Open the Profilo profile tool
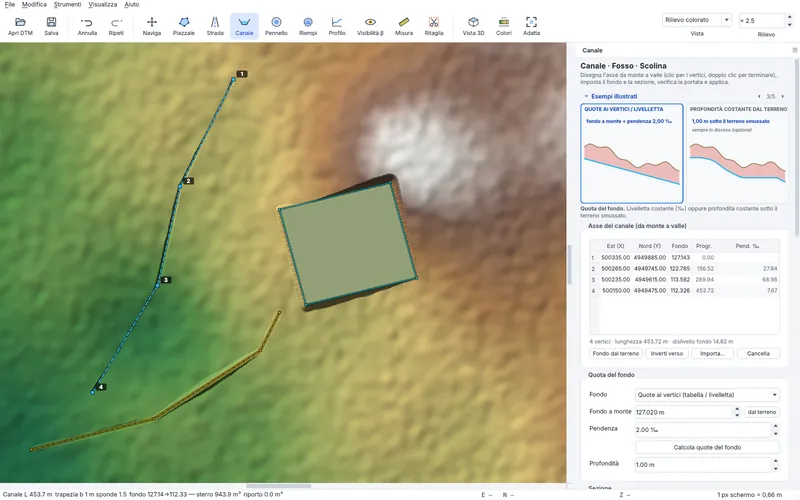 click(x=337, y=26)
